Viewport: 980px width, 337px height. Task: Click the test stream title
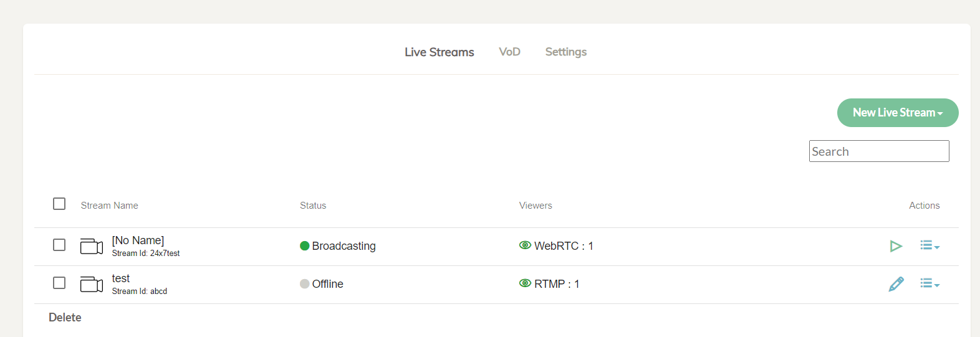click(x=121, y=278)
